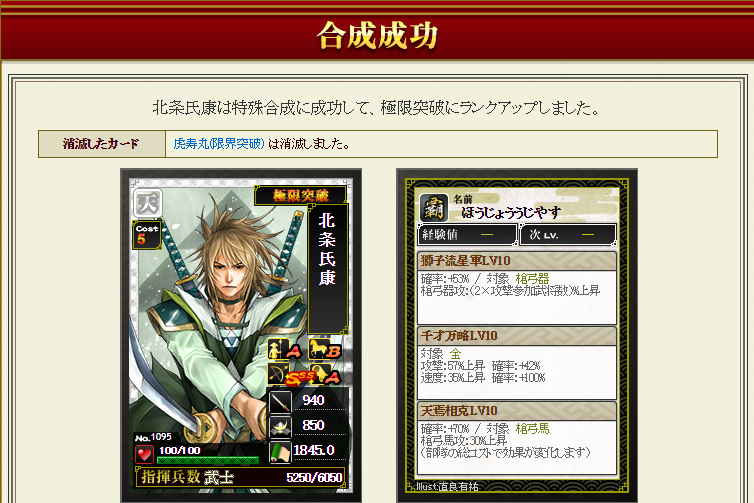Click the 極限突破 rank label on card

(x=301, y=195)
